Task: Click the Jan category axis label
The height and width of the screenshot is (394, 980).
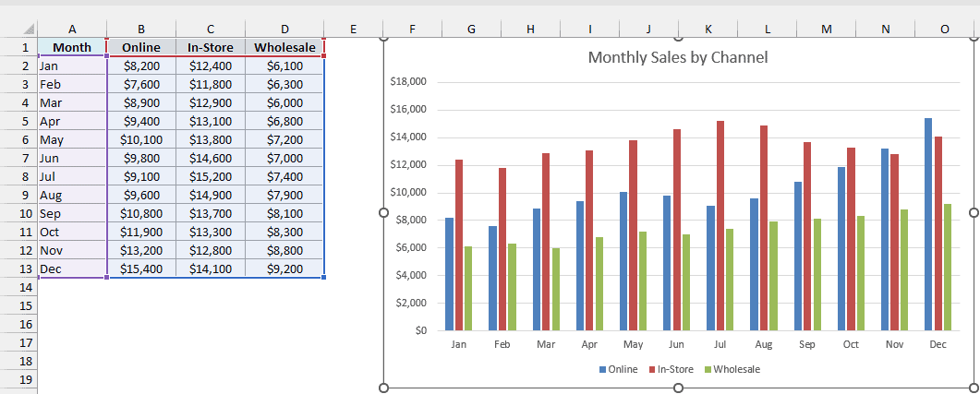Action: coord(458,345)
